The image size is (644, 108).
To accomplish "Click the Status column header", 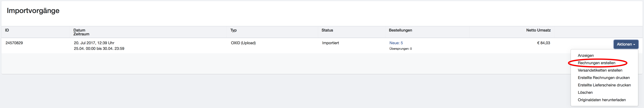I will (327, 30).
